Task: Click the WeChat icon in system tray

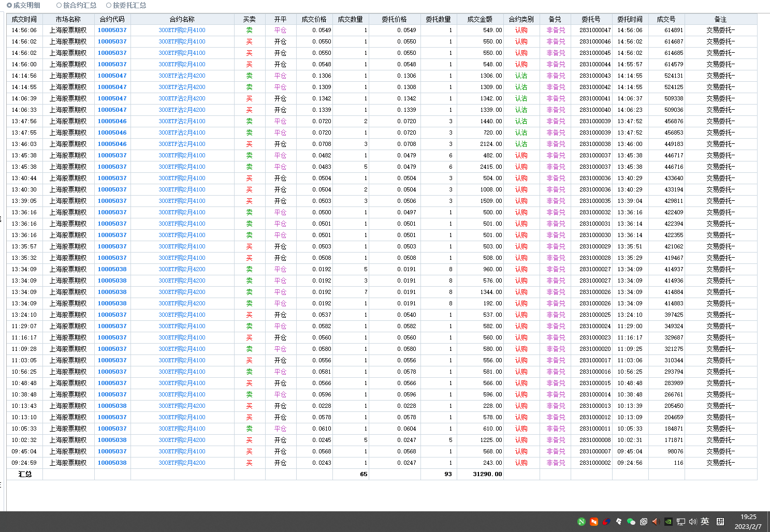Action: coord(631,522)
